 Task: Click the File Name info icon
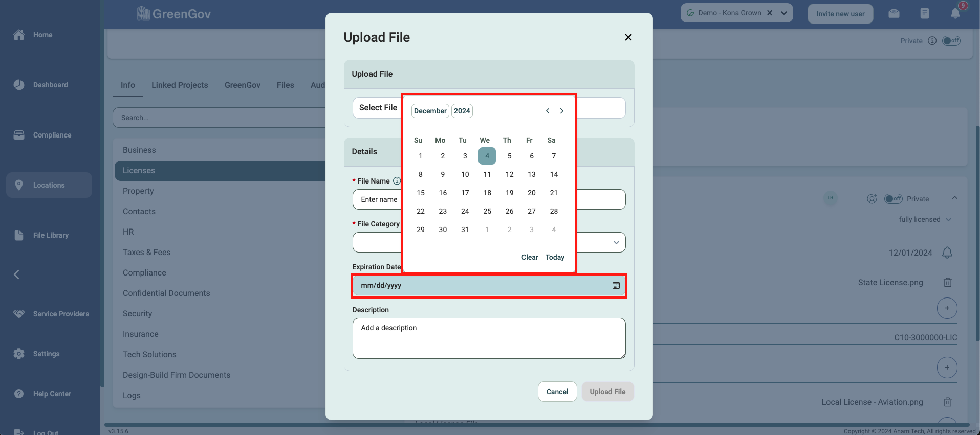pos(397,181)
